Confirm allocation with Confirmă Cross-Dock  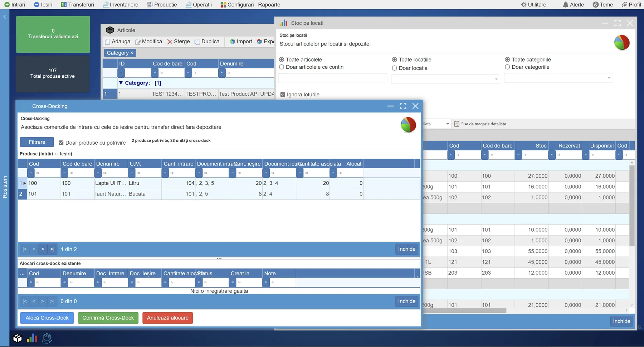(108, 318)
